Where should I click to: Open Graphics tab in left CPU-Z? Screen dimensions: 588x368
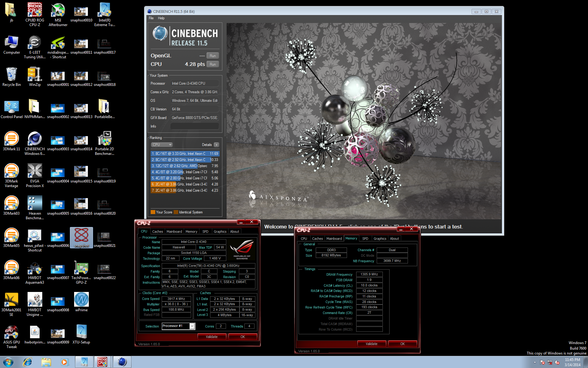click(220, 232)
